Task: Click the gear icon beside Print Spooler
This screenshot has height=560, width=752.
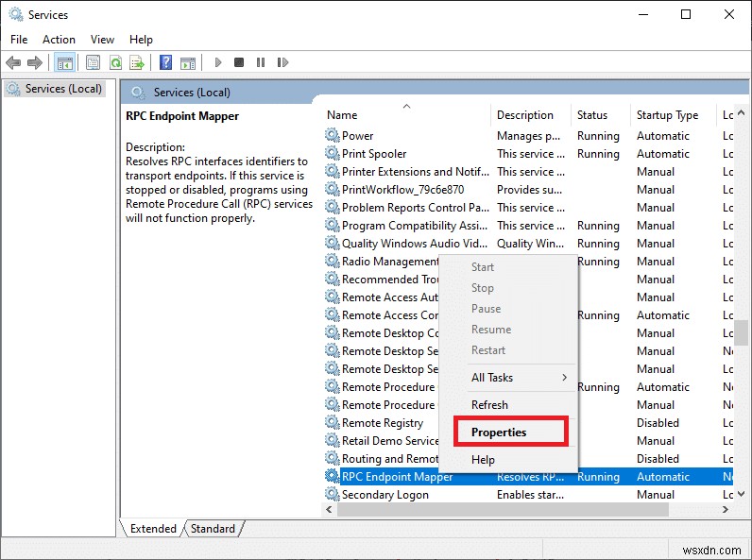Action: point(332,153)
